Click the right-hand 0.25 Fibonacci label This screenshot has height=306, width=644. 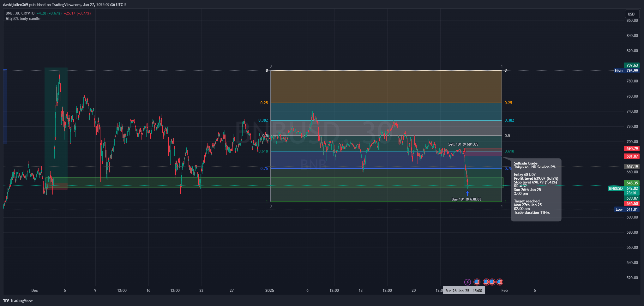[x=508, y=103]
